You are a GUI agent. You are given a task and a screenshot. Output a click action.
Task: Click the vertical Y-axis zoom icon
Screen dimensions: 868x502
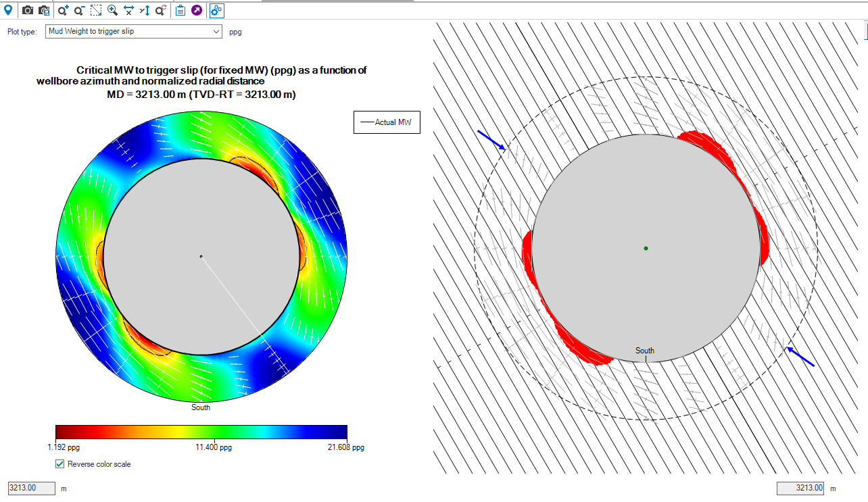[x=145, y=10]
